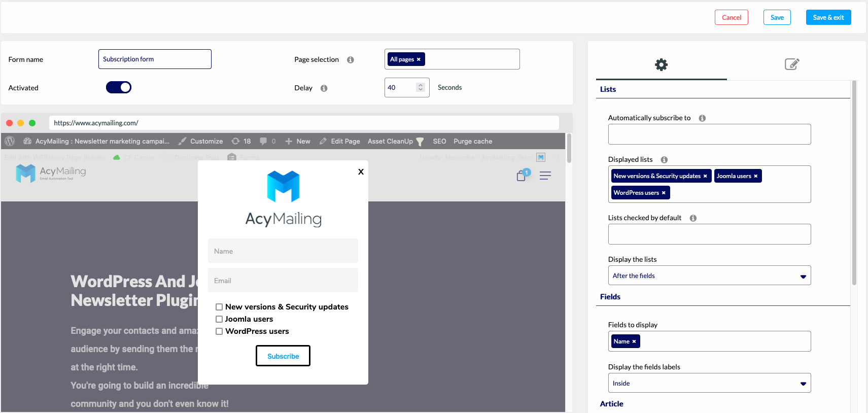Click the Name field in popup
This screenshot has width=868, height=413.
[x=283, y=251]
